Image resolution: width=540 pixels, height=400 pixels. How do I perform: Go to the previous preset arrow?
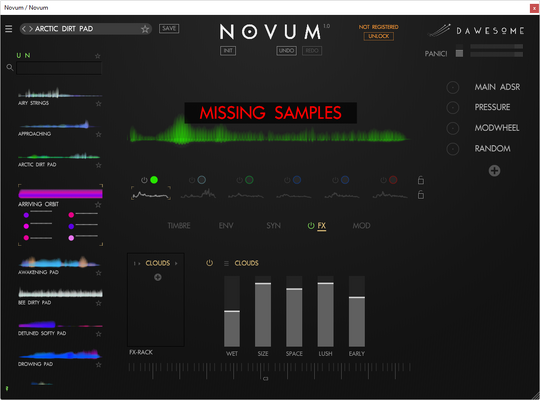tap(24, 29)
